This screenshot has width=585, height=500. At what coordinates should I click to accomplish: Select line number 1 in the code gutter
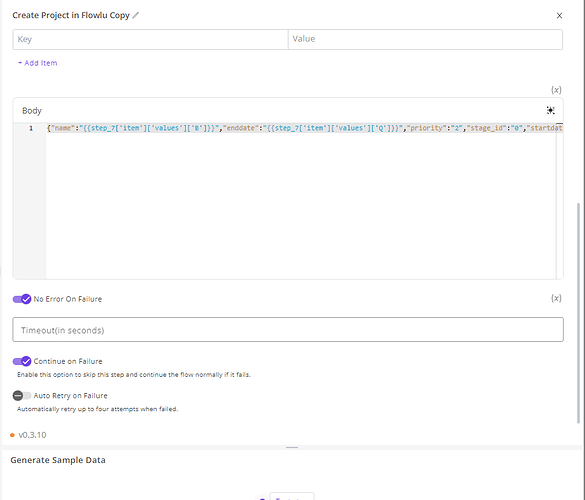(x=31, y=128)
